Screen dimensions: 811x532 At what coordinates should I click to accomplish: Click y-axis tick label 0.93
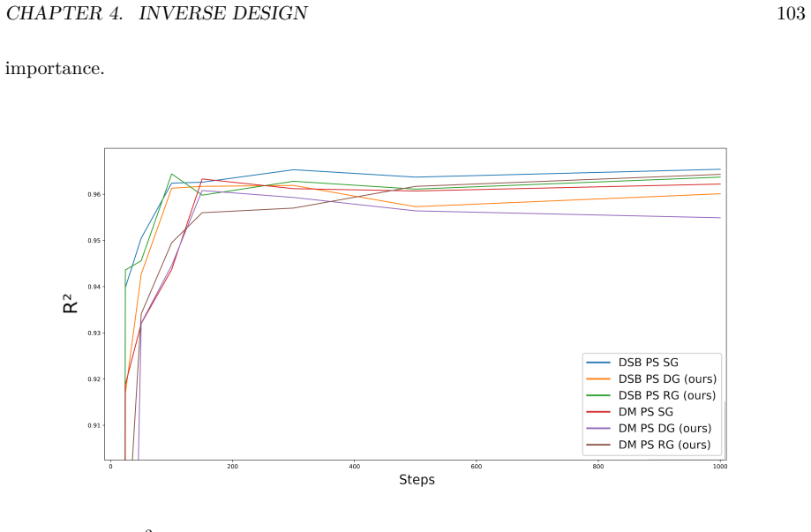tap(94, 333)
